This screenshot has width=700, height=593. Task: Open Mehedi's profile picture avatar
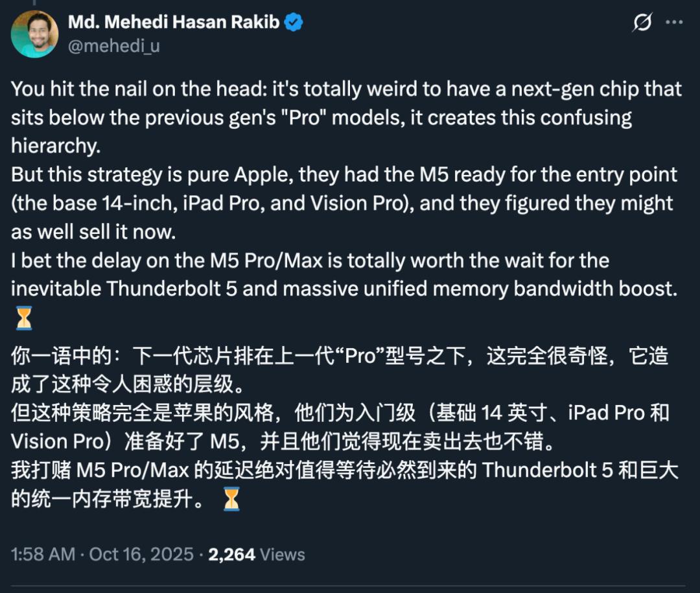[x=34, y=34]
